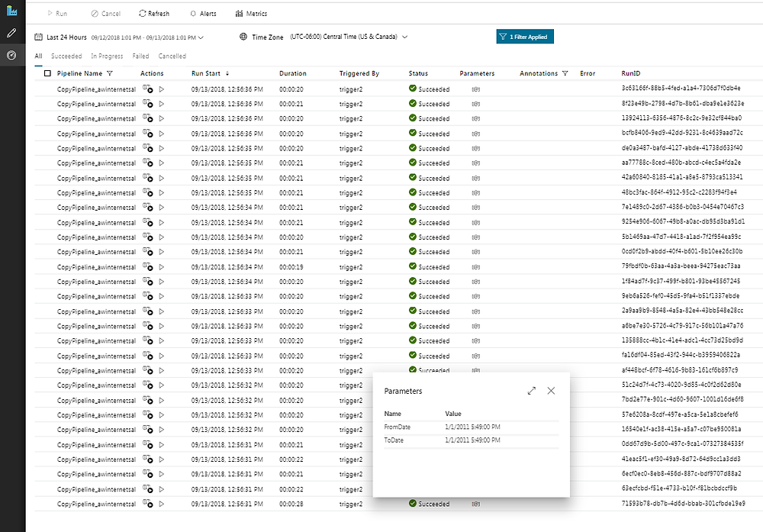Click the calendar icon beside Last 24 Hours
This screenshot has width=763, height=532.
coord(38,37)
